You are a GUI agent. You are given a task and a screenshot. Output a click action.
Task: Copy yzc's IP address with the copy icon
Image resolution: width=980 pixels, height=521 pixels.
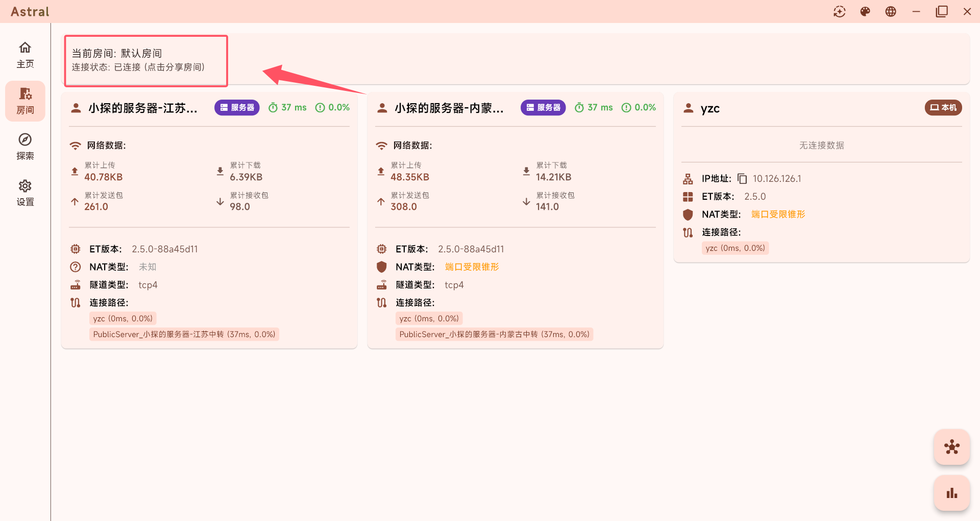(x=741, y=178)
